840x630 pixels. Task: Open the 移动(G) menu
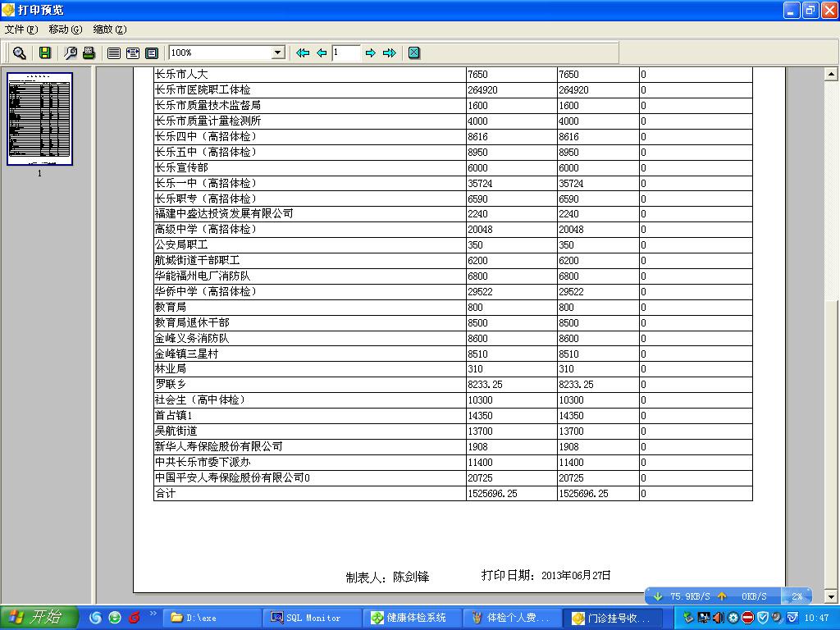click(66, 30)
